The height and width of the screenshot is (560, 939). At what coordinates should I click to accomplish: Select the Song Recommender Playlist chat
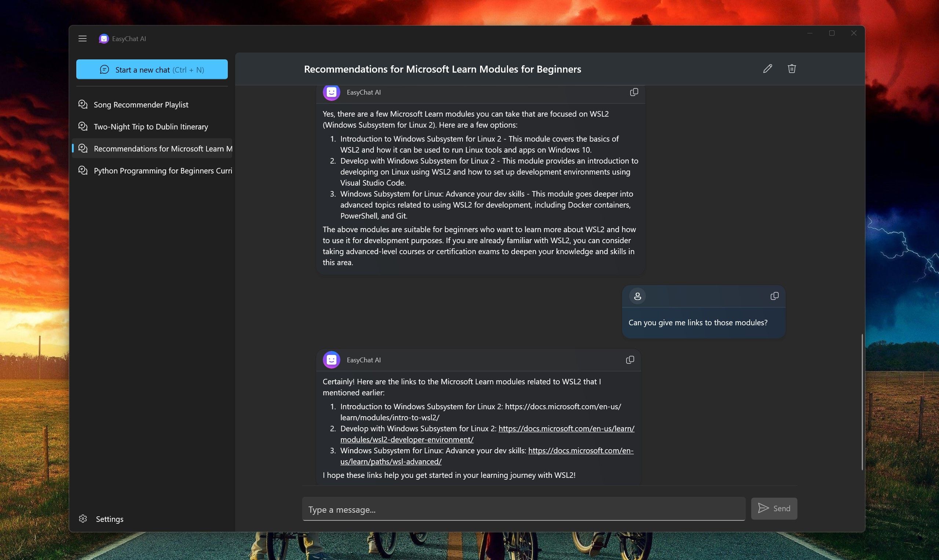(x=141, y=105)
